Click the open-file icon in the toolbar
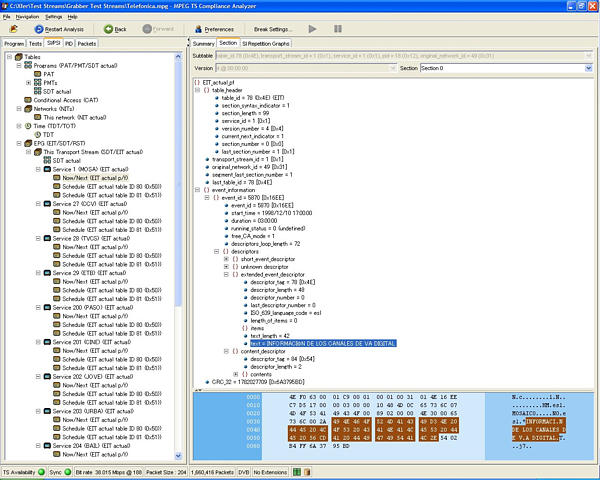Screen dimensions: 600x480 (11, 29)
